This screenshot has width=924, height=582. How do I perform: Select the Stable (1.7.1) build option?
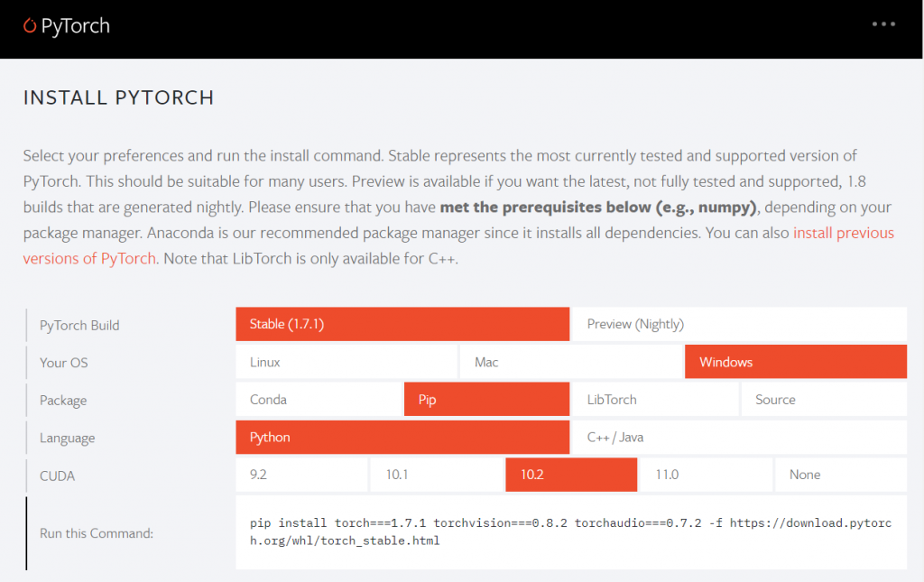coord(402,324)
